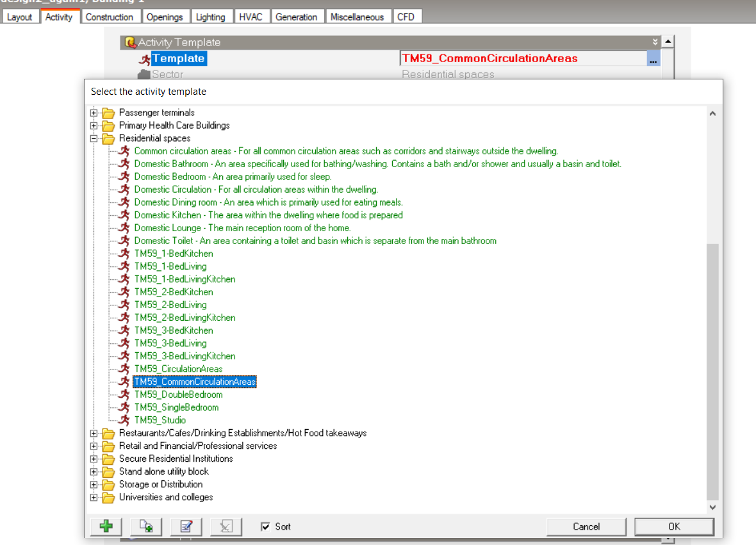Click the running figure icon beside TM59_Studio
Viewport: 756px width, 545px height.
click(124, 419)
